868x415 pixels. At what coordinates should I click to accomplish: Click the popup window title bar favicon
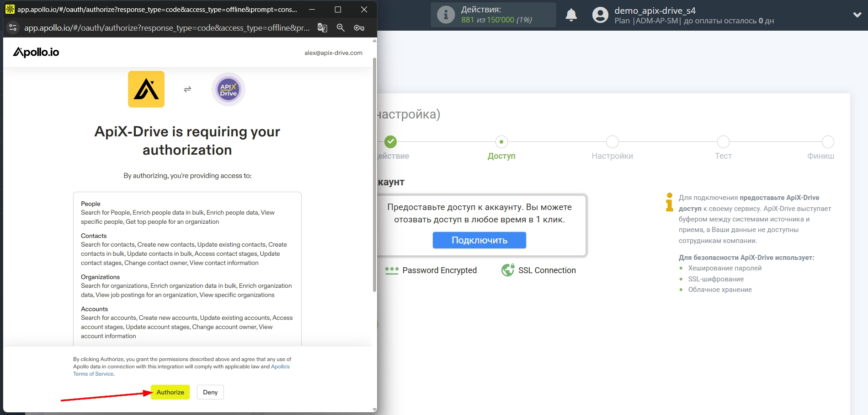pyautogui.click(x=10, y=9)
